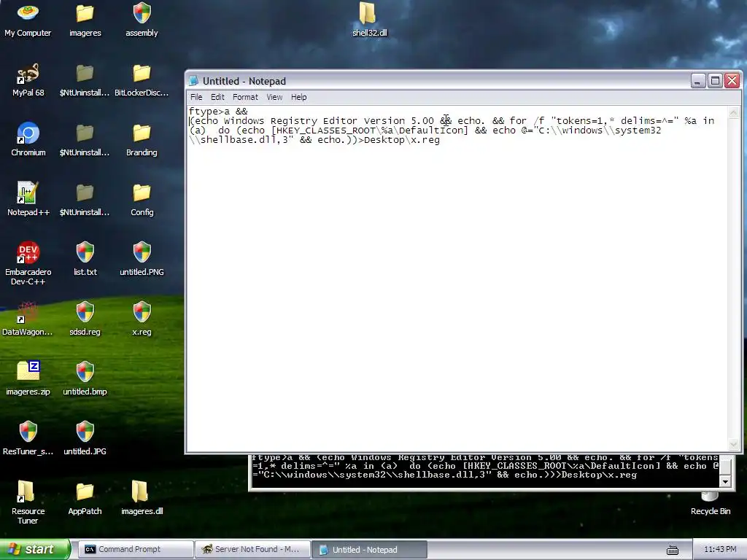Click the keyboard icon in system tray

672,550
